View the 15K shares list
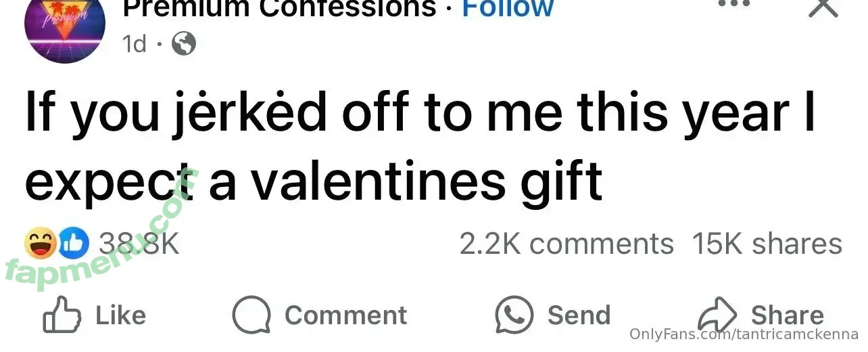Image resolution: width=868 pixels, height=352 pixels. (767, 244)
